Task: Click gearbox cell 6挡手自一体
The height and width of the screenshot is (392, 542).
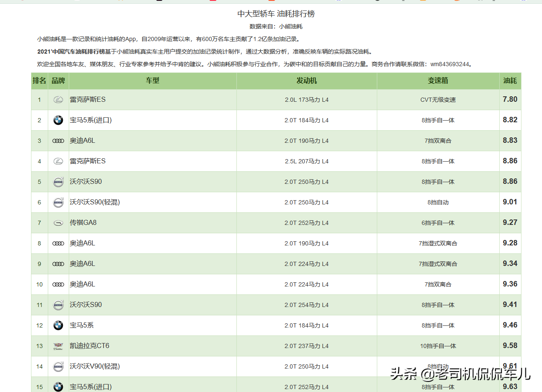Action: pyautogui.click(x=438, y=223)
